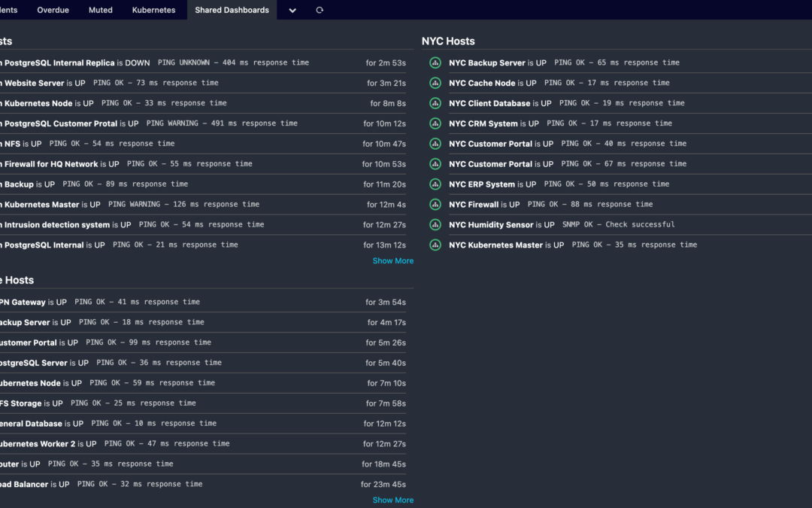Show more hosts under the first host list
Screen dimensions: 812x508
coord(393,260)
